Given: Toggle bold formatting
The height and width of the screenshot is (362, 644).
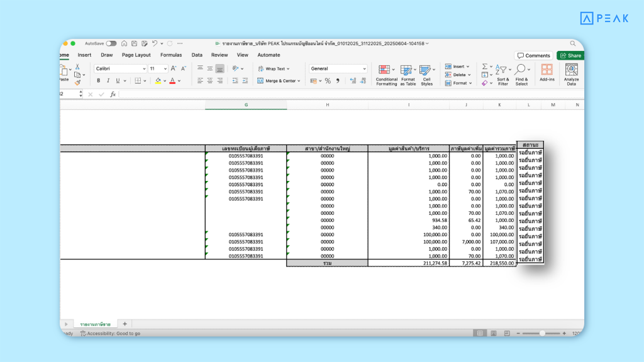Looking at the screenshot, I should coord(99,81).
